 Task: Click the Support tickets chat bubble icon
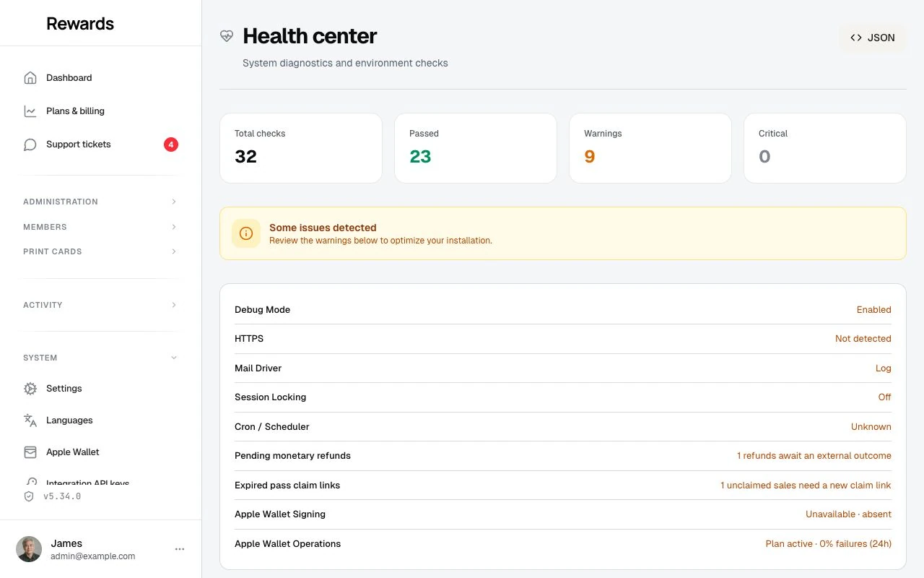click(x=30, y=144)
